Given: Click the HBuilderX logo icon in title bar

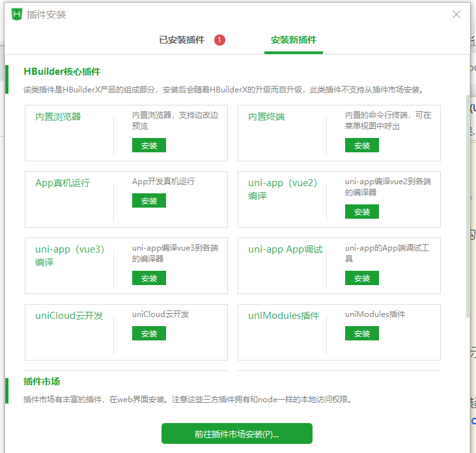Looking at the screenshot, I should pos(17,14).
